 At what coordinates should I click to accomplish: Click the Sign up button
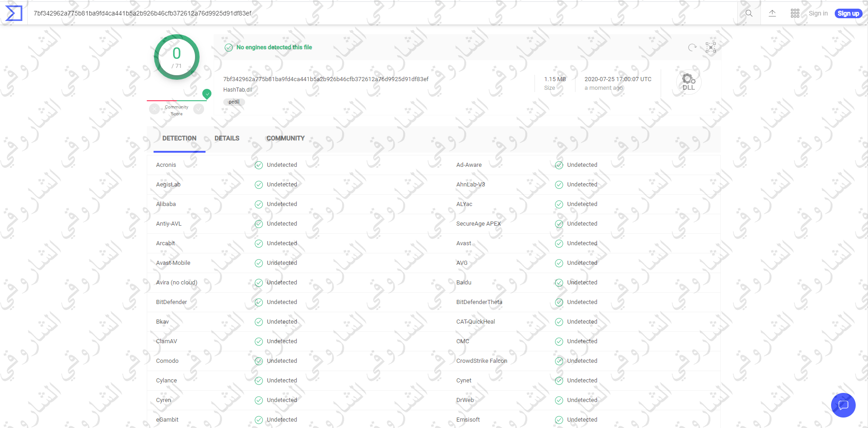pyautogui.click(x=848, y=13)
